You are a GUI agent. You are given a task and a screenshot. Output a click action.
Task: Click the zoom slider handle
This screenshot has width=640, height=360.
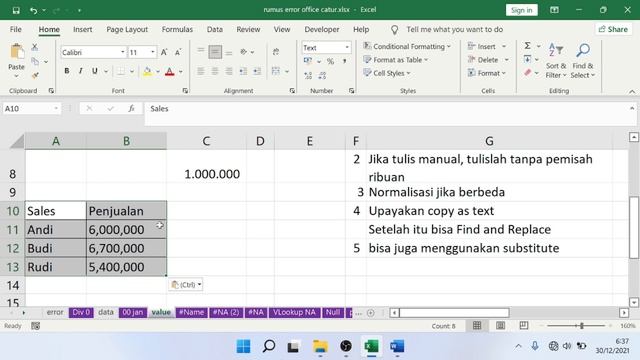pyautogui.click(x=582, y=326)
